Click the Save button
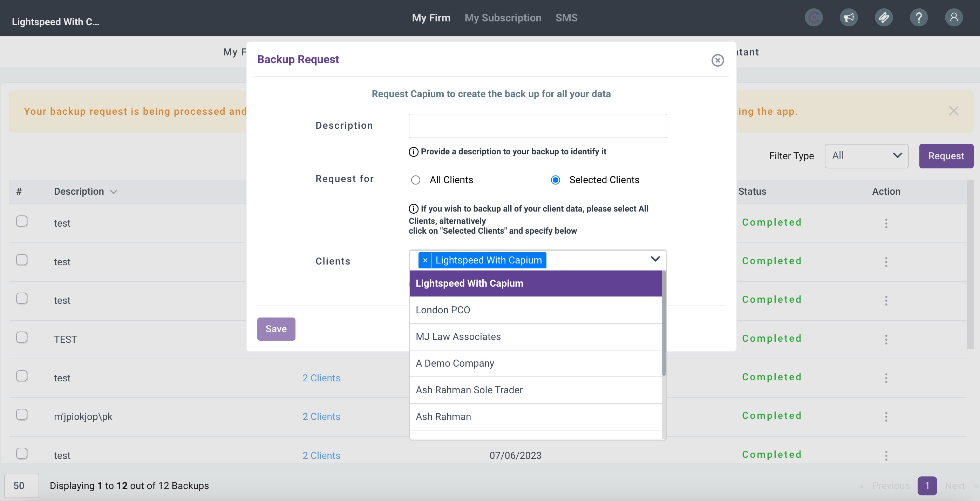Image resolution: width=980 pixels, height=501 pixels. pyautogui.click(x=276, y=329)
